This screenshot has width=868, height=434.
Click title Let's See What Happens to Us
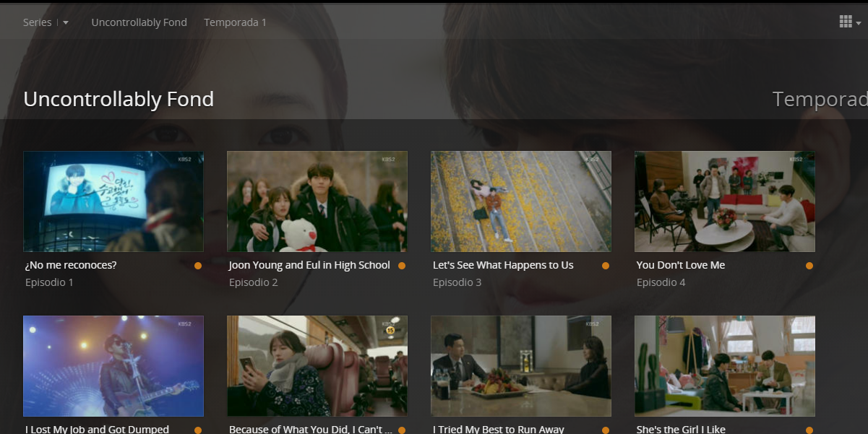coord(503,265)
